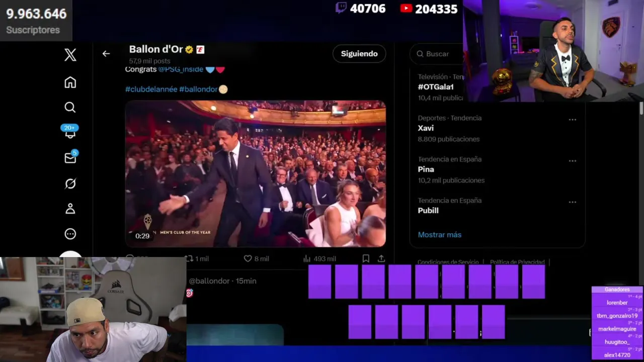Open the More circle icon in sidebar
Screen dimensions: 644x362
tap(70, 234)
